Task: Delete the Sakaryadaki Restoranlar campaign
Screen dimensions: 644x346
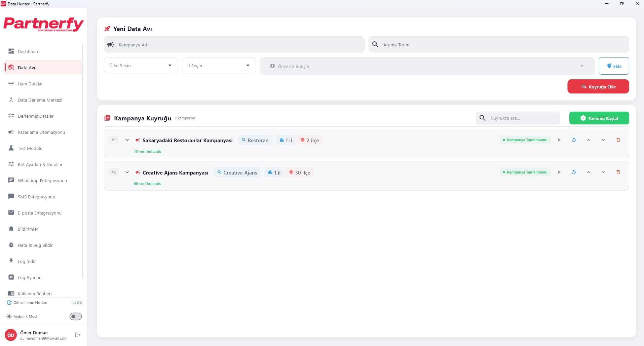Action: (618, 140)
